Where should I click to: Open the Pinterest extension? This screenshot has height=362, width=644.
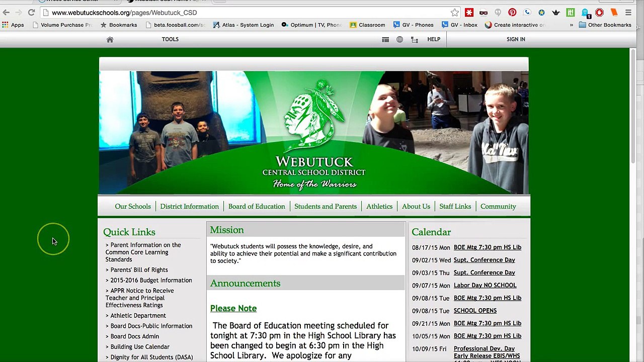click(512, 13)
